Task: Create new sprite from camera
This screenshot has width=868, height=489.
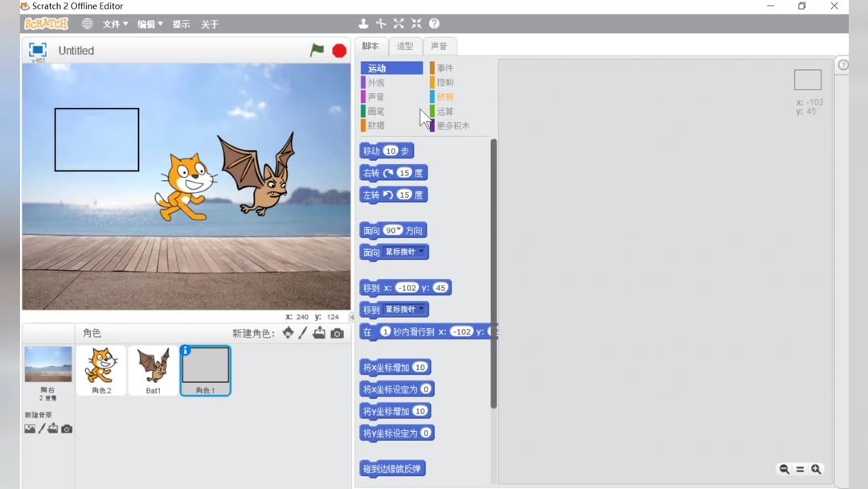Action: point(338,332)
